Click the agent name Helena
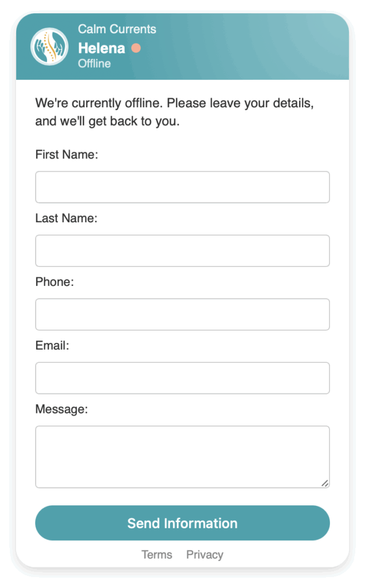The width and height of the screenshot is (368, 588). coord(101,48)
